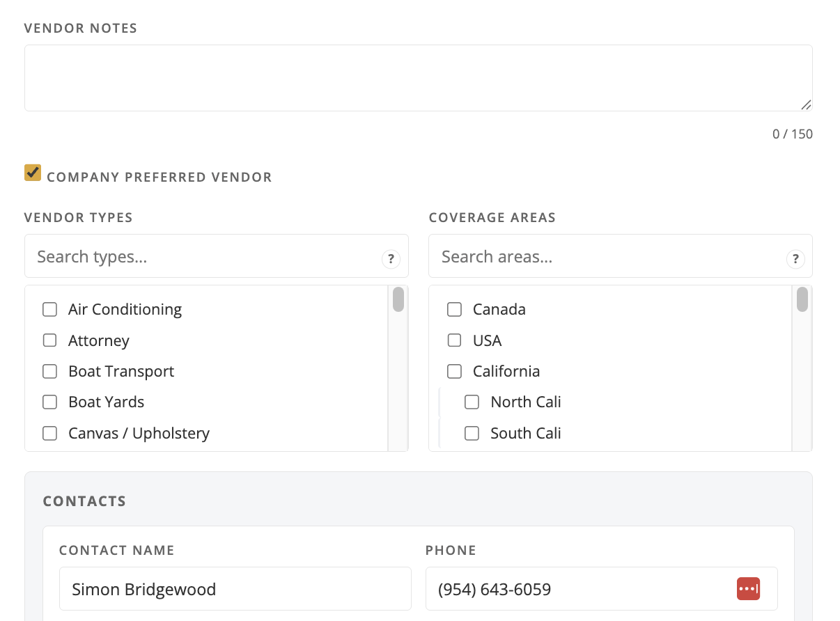The width and height of the screenshot is (840, 621).
Task: Check the Boat Transport vendor type
Action: pos(49,371)
